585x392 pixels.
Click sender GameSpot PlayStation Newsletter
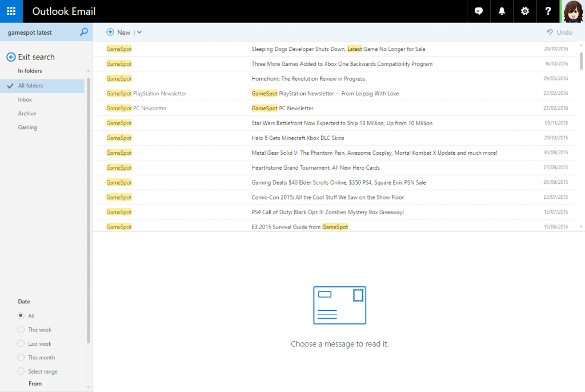tap(146, 93)
